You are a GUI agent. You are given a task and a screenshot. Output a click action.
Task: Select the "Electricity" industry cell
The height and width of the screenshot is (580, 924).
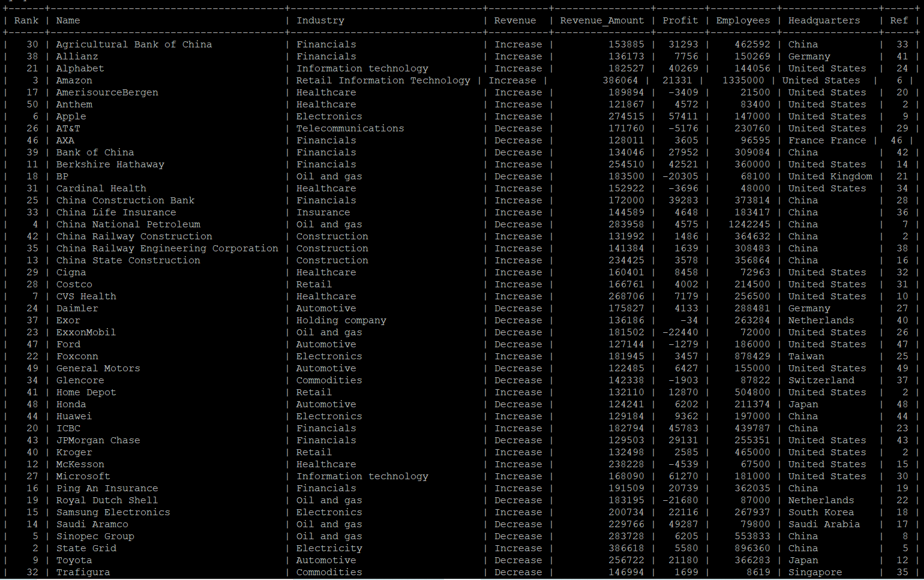pos(329,548)
